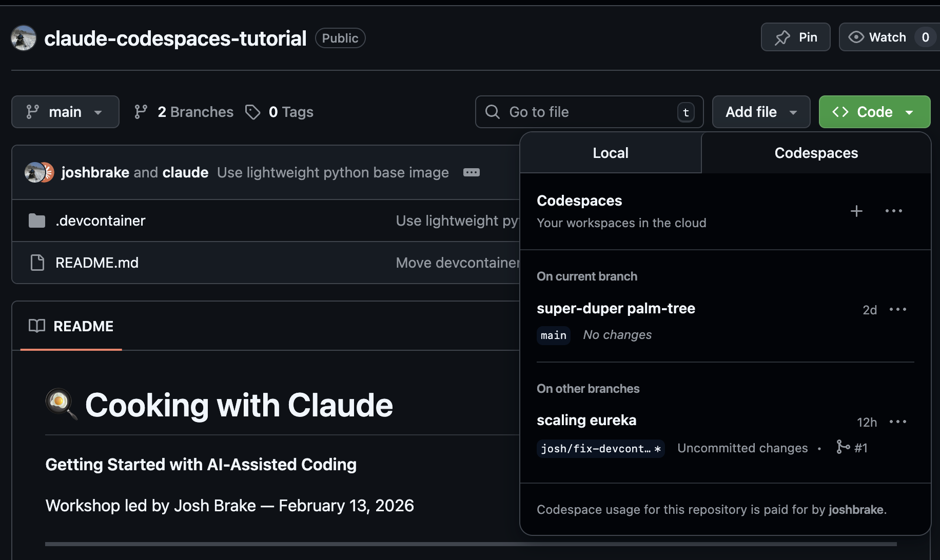Click the workshop date line in README
Viewport: 940px width, 560px height.
tap(230, 506)
